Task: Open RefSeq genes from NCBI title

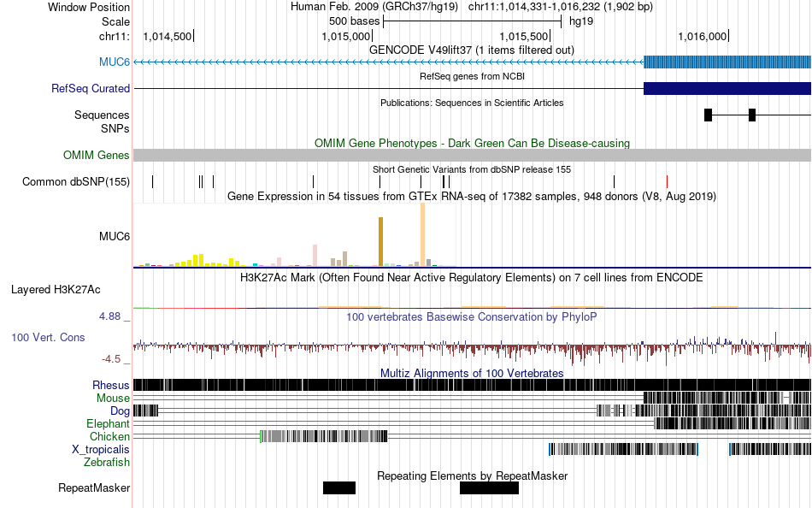Action: [472, 76]
